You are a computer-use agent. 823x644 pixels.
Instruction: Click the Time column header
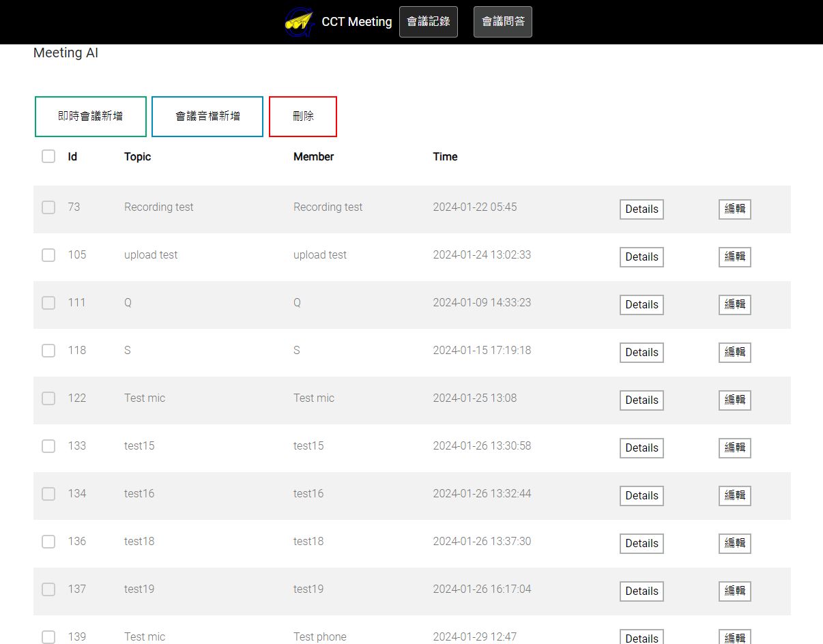pos(445,157)
